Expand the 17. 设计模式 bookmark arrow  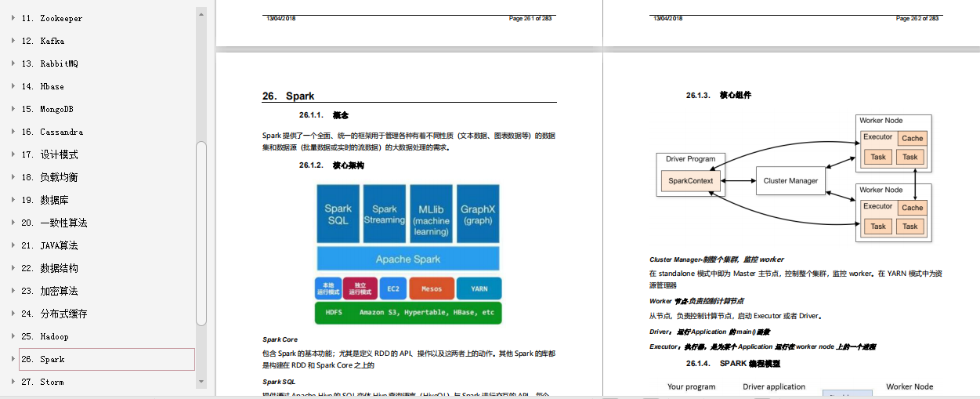[x=13, y=154]
